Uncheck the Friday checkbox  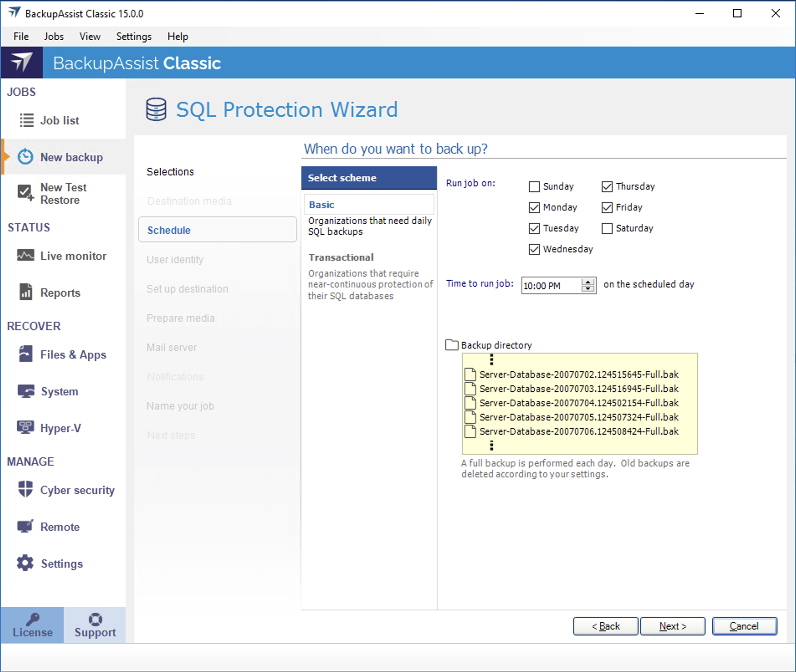(x=607, y=208)
